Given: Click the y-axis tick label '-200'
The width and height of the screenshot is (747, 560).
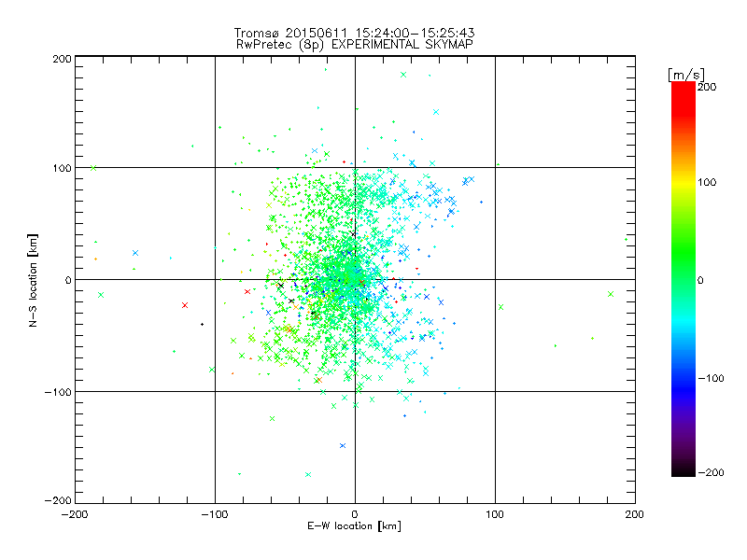Looking at the screenshot, I should click(x=58, y=500).
